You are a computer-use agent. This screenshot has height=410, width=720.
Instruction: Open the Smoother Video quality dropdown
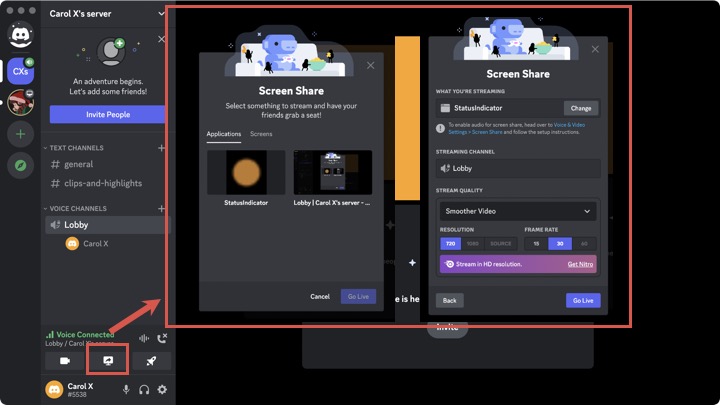pyautogui.click(x=518, y=211)
